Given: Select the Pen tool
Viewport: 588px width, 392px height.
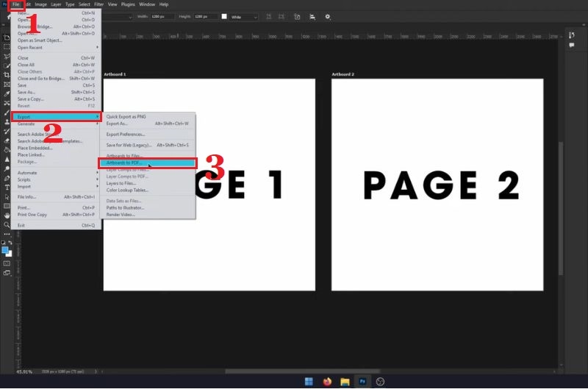Looking at the screenshot, I should (7, 178).
